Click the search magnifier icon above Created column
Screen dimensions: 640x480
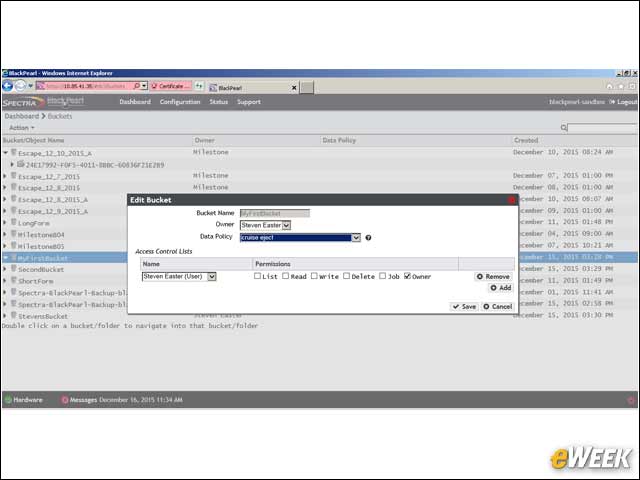pyautogui.click(x=564, y=128)
